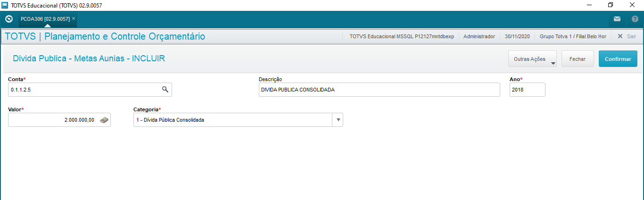
Task: Focus the Conta input field
Action: tap(90, 90)
